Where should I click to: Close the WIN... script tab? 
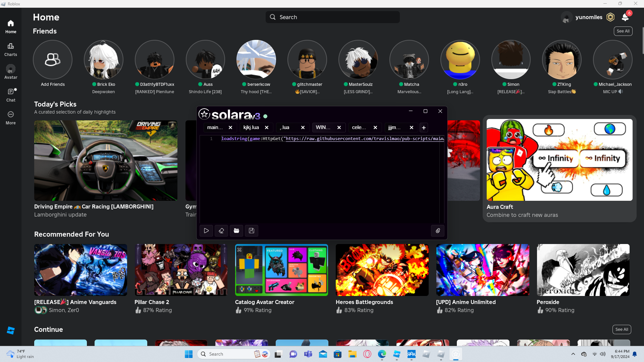(x=339, y=128)
